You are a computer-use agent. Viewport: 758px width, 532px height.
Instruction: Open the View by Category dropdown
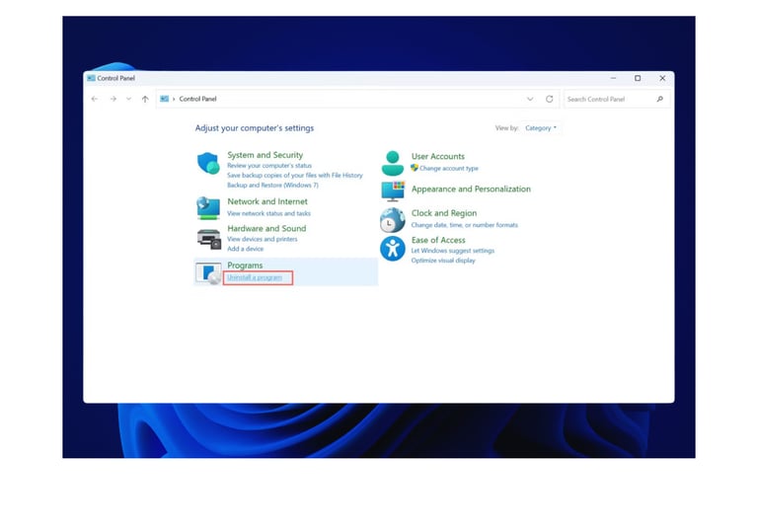[541, 127]
